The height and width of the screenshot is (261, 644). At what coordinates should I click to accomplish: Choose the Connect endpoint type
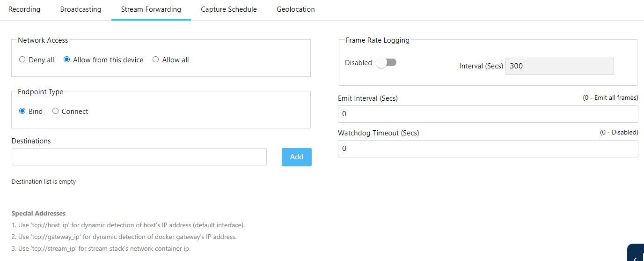coord(55,112)
